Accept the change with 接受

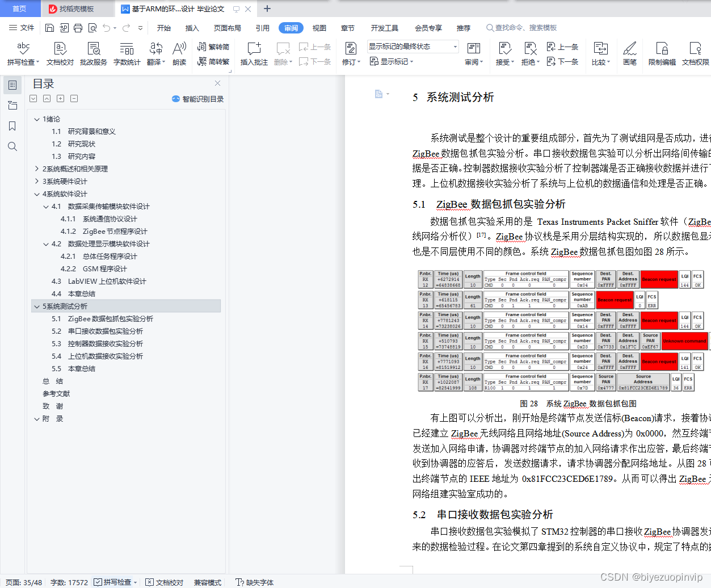point(504,53)
